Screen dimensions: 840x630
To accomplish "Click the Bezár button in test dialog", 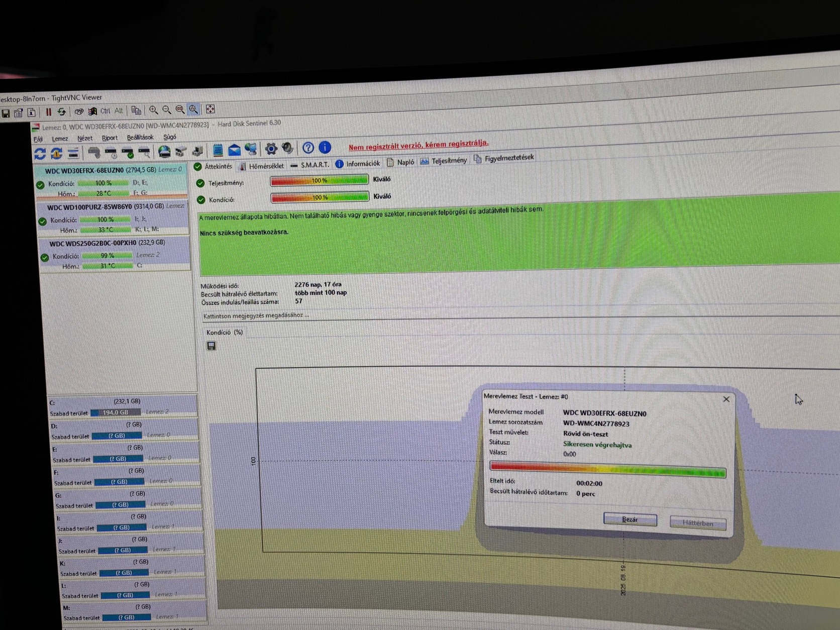I will point(630,519).
